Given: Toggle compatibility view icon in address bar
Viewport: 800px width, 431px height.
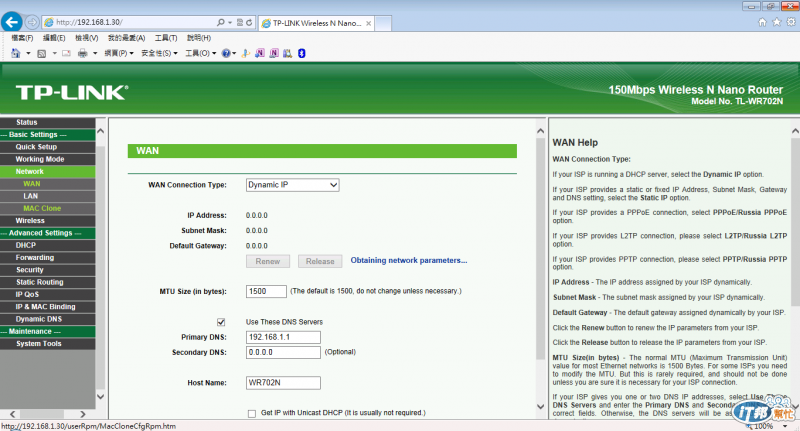Looking at the screenshot, I should tap(240, 22).
